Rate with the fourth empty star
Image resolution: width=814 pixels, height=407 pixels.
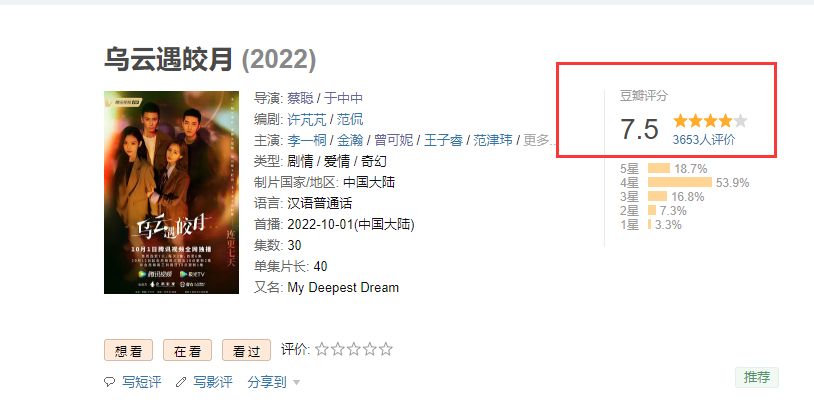coord(370,349)
